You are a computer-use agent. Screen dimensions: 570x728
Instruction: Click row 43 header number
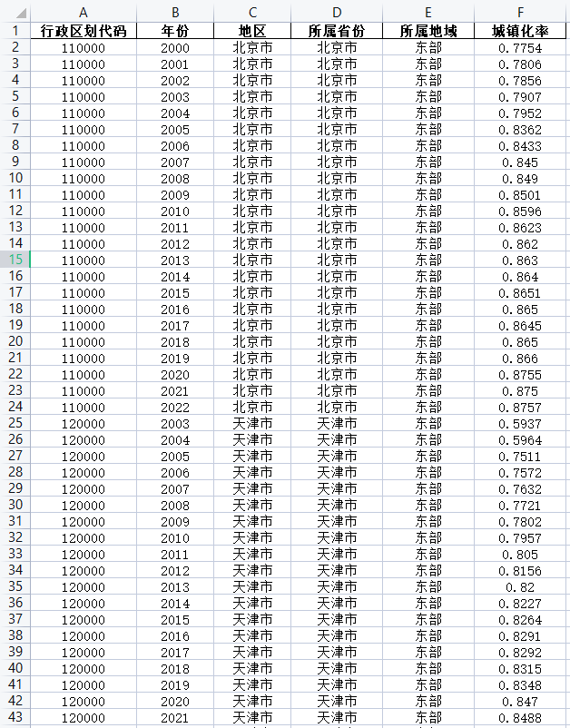tap(15, 717)
